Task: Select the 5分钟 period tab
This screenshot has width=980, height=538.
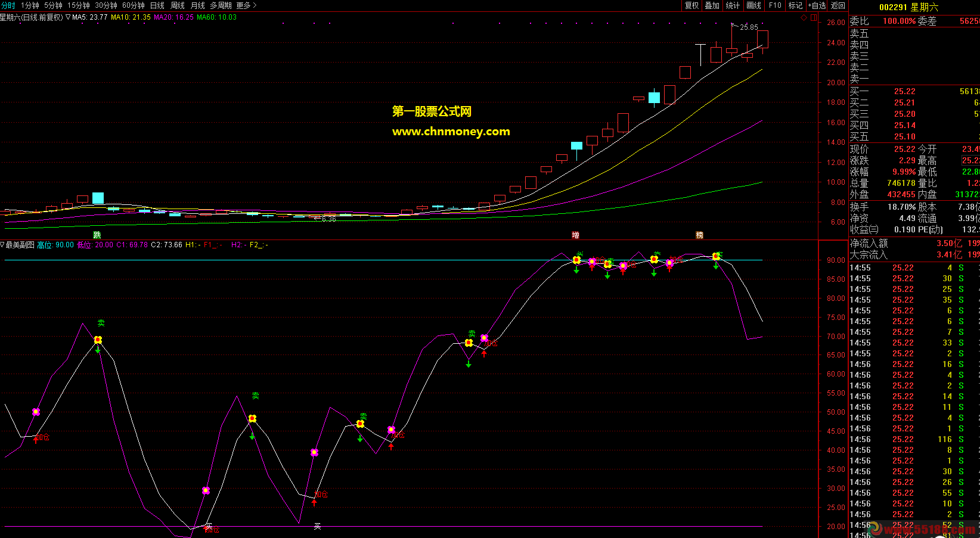Action: [x=53, y=5]
